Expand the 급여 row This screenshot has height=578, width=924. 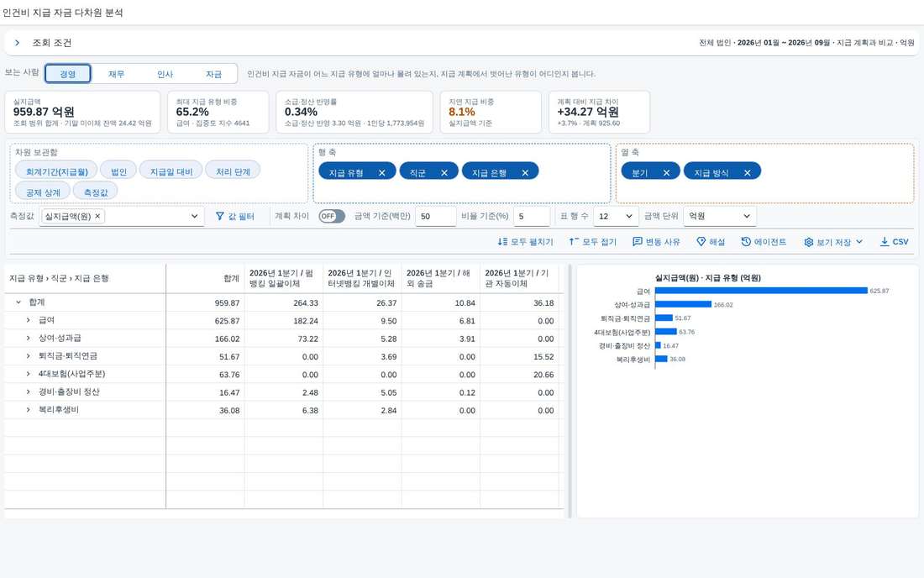pyautogui.click(x=28, y=320)
